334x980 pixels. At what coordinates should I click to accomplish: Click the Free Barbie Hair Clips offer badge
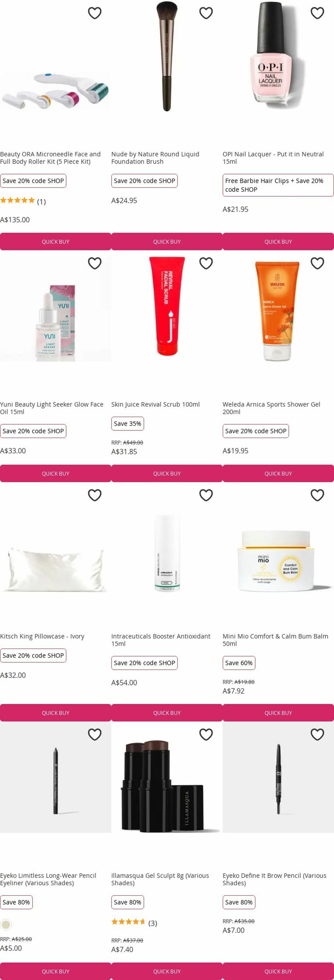click(x=278, y=185)
